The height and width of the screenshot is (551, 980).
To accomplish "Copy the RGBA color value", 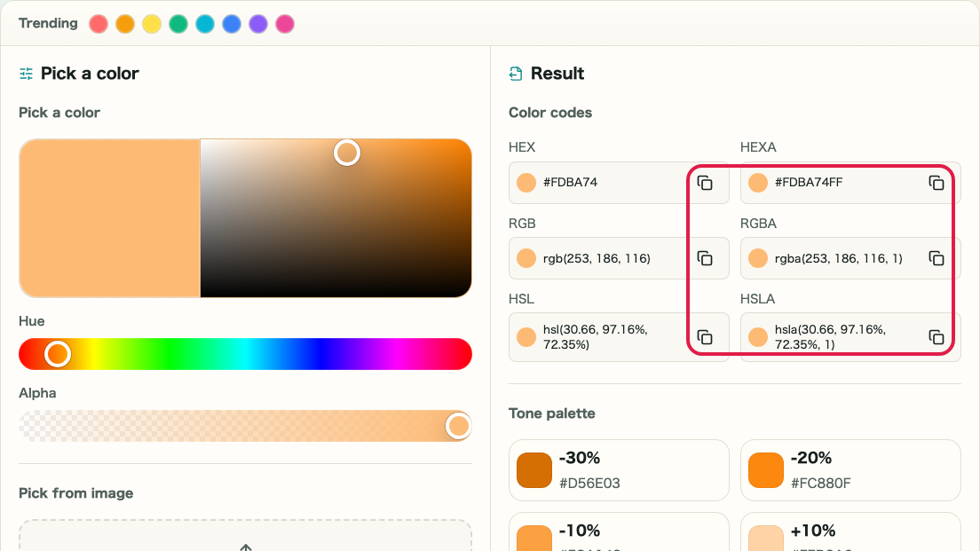I will (x=937, y=258).
